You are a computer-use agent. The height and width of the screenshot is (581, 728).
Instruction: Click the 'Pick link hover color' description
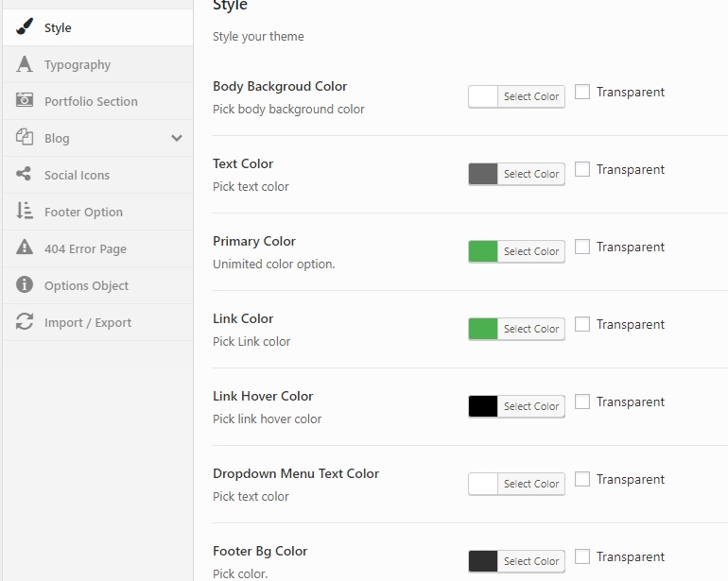[267, 419]
